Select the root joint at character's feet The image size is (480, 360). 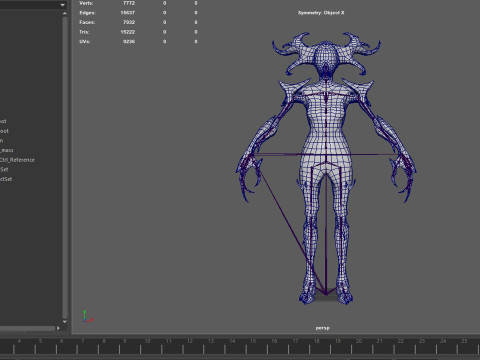pos(326,294)
